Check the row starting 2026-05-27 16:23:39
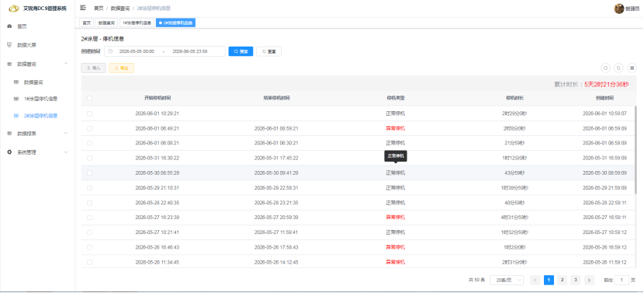The height and width of the screenshot is (293, 644). point(89,218)
